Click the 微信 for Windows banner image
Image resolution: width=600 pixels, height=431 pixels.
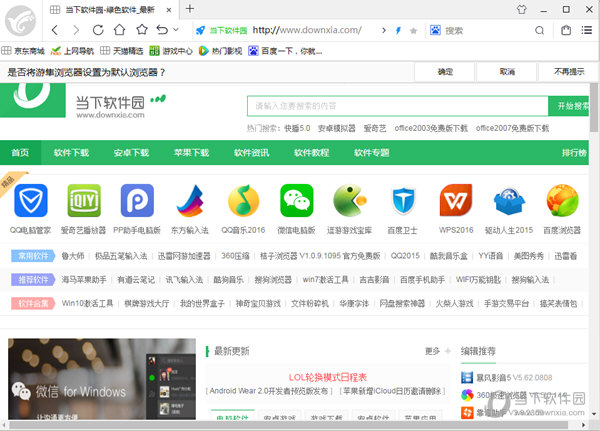[102, 379]
